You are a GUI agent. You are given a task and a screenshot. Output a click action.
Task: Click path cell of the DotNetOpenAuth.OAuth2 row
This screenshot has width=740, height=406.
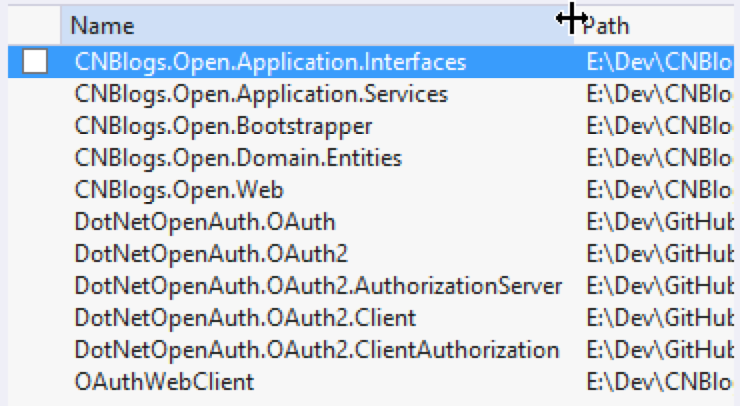coord(659,254)
